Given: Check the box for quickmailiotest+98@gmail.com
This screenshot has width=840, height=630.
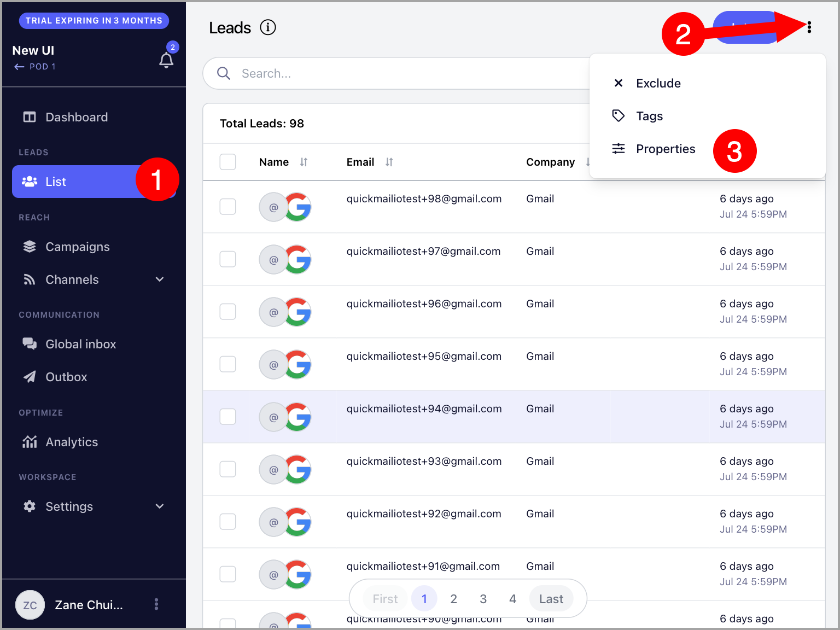Looking at the screenshot, I should (x=227, y=207).
